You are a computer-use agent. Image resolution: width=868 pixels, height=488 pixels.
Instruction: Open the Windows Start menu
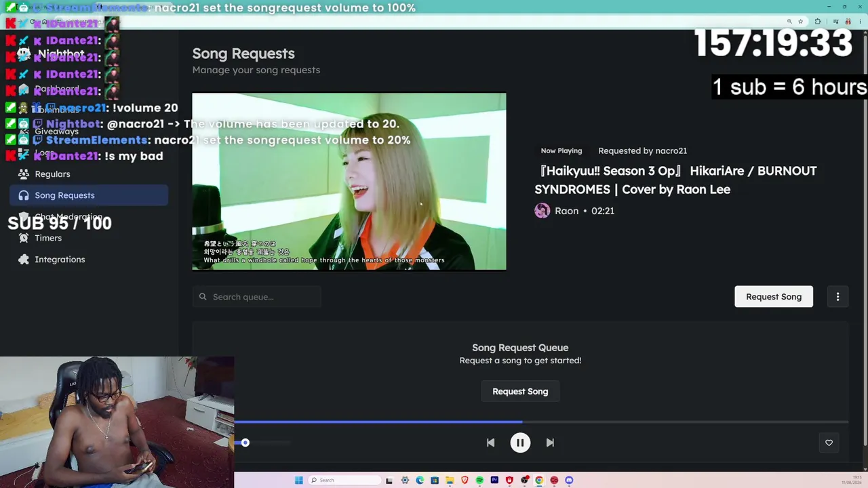[x=298, y=481]
